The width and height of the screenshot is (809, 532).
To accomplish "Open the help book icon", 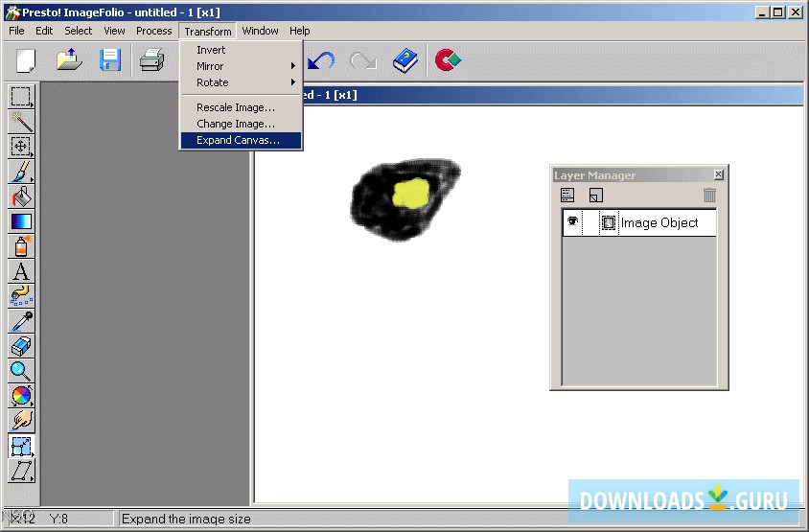I will coord(405,60).
